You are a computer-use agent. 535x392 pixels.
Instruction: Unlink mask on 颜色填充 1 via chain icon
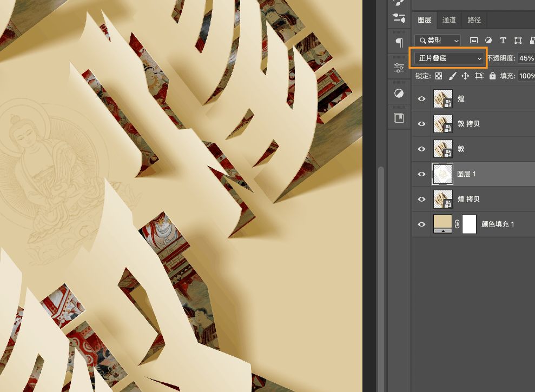(x=457, y=224)
